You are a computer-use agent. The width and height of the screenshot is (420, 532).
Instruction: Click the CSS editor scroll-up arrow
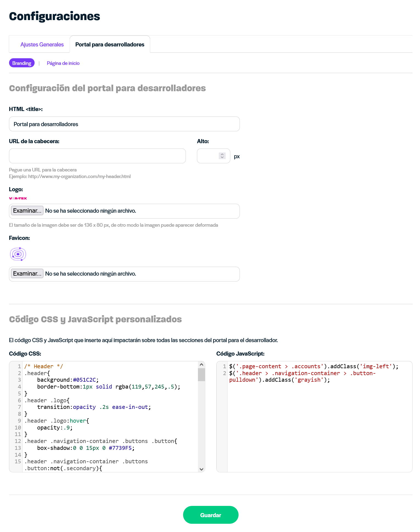(201, 365)
